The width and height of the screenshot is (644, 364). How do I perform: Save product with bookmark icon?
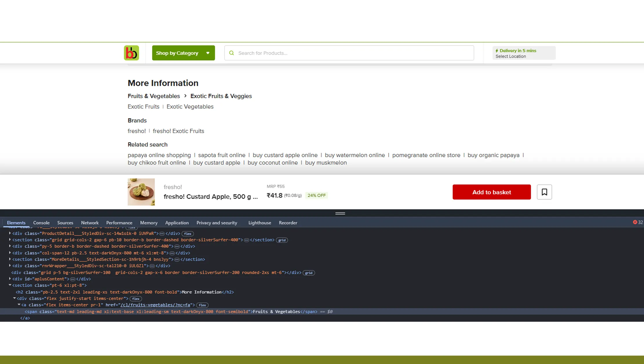point(544,192)
